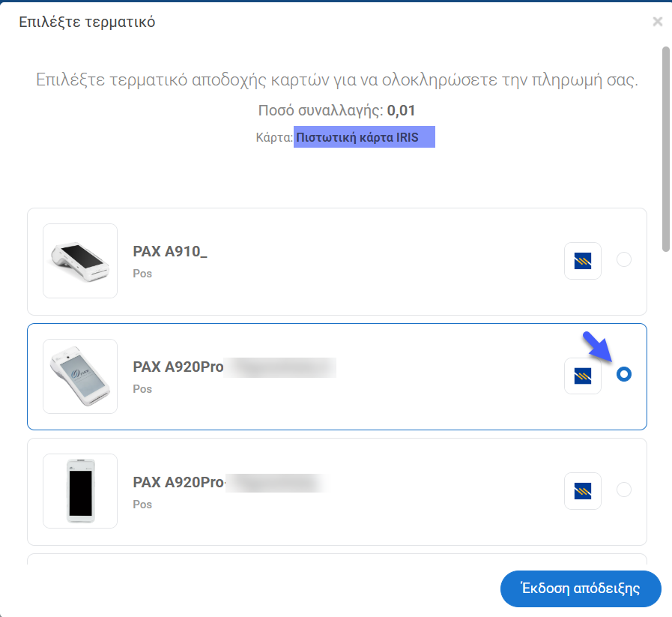
Task: Click the Piraeus bank logo in PAX A910_ row
Action: 583,261
